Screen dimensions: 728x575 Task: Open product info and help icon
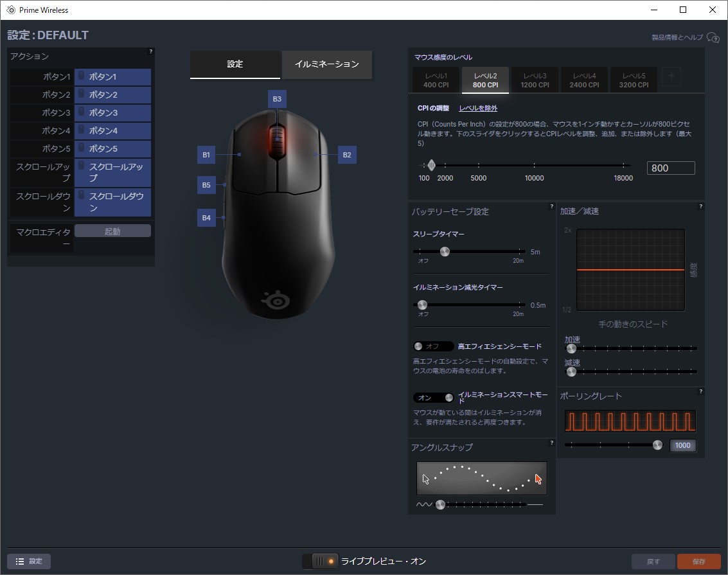click(713, 37)
